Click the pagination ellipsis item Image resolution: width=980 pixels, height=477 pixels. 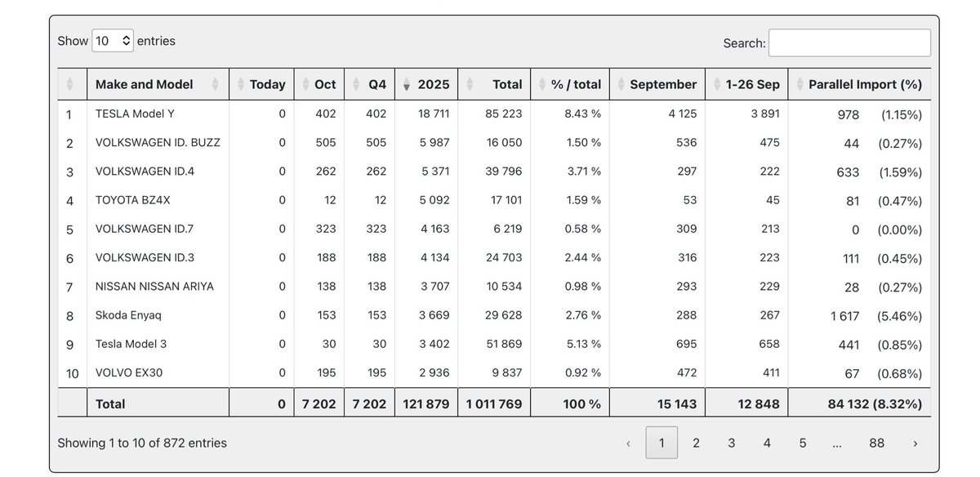tap(839, 443)
